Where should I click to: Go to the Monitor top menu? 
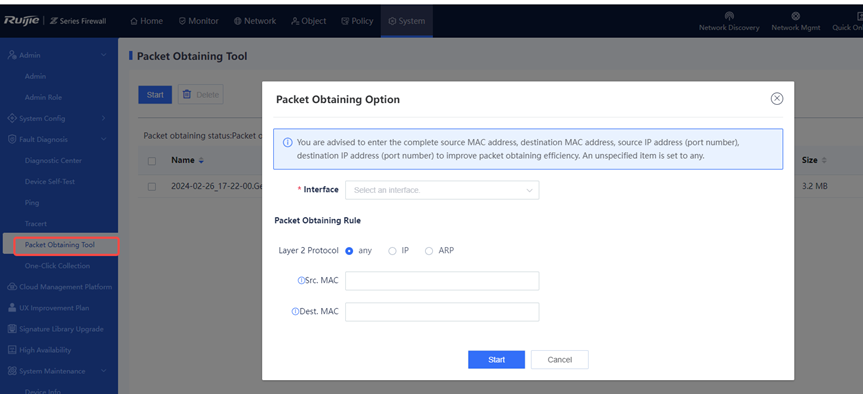pyautogui.click(x=199, y=21)
